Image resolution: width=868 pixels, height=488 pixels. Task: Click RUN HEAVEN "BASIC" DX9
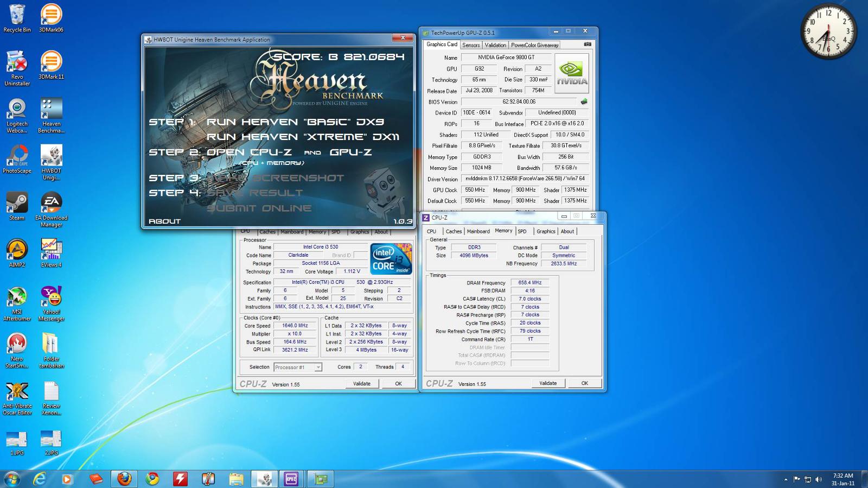(x=295, y=122)
